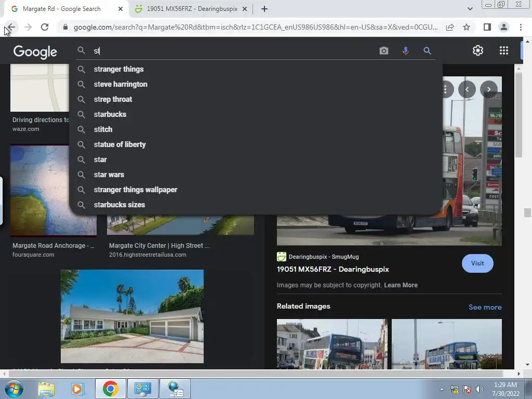Viewport: 532px width, 399px height.
Task: Open File Explorer from taskbar
Action: pos(46,389)
